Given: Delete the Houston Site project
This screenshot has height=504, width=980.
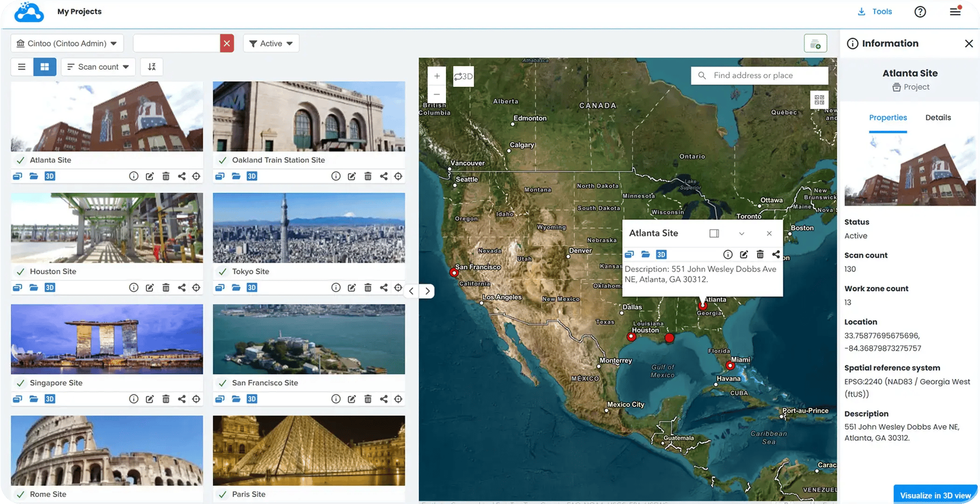Looking at the screenshot, I should tap(166, 288).
